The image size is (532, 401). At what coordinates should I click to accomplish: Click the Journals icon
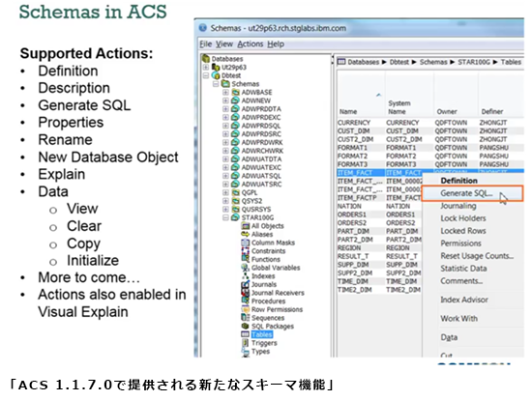click(246, 284)
